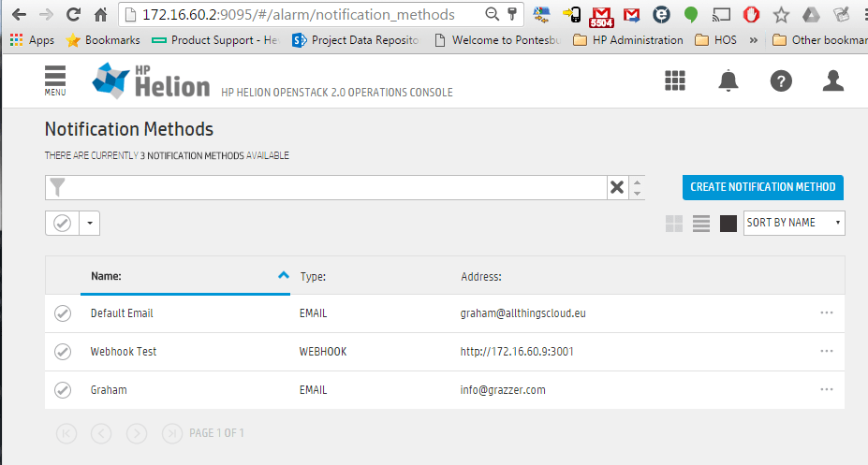Click the Type column header
Viewport: 868px width, 465px height.
click(x=313, y=277)
